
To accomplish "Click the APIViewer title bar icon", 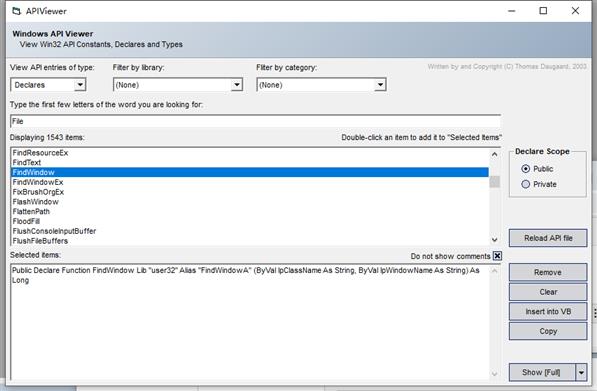I will tap(16, 11).
